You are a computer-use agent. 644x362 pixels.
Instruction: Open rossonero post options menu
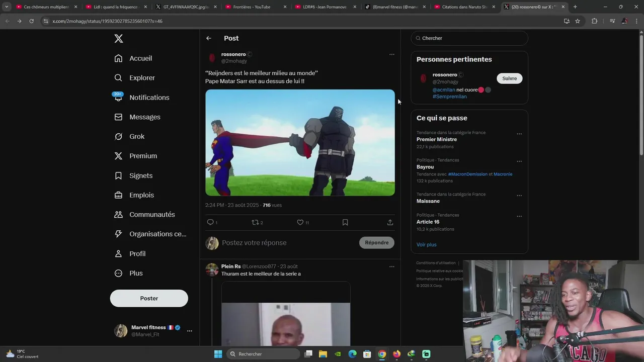click(x=392, y=54)
